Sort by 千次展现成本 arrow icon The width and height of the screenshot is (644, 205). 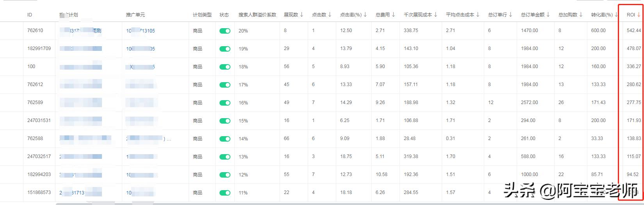pos(435,14)
